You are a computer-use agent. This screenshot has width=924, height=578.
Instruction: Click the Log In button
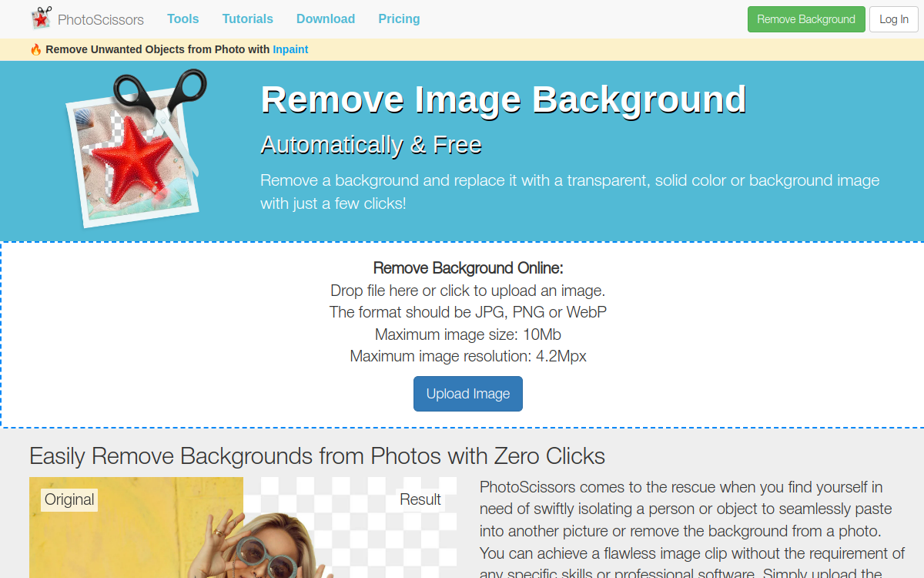coord(894,19)
